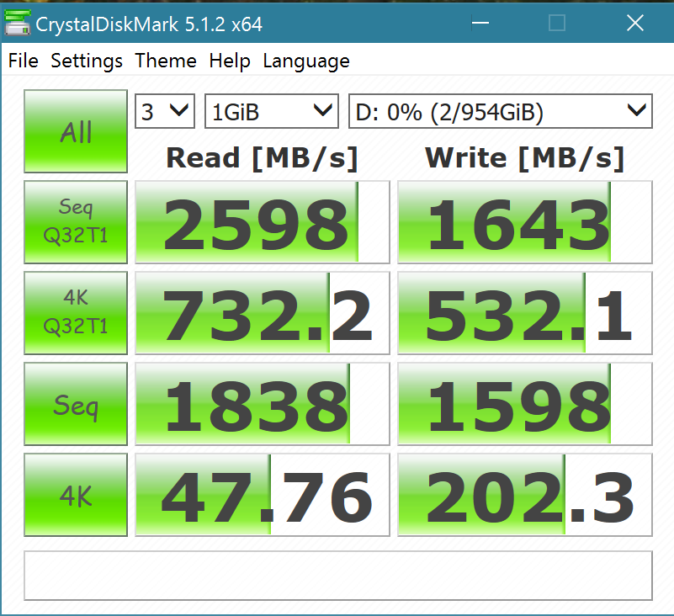Expand the 1GiB test size dropdown
The width and height of the screenshot is (674, 616).
[271, 111]
